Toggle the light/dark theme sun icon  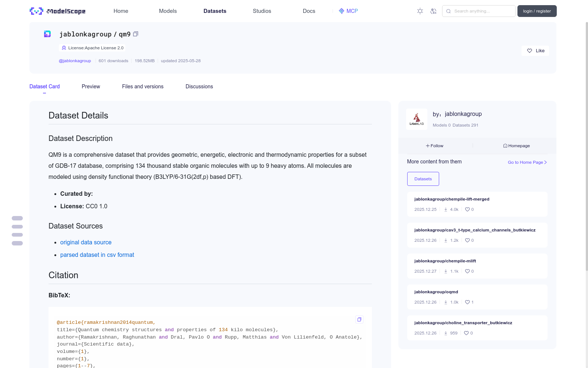click(420, 11)
